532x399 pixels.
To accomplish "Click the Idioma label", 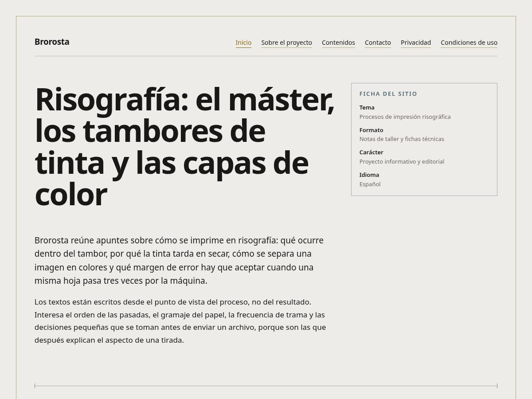I will 369,175.
